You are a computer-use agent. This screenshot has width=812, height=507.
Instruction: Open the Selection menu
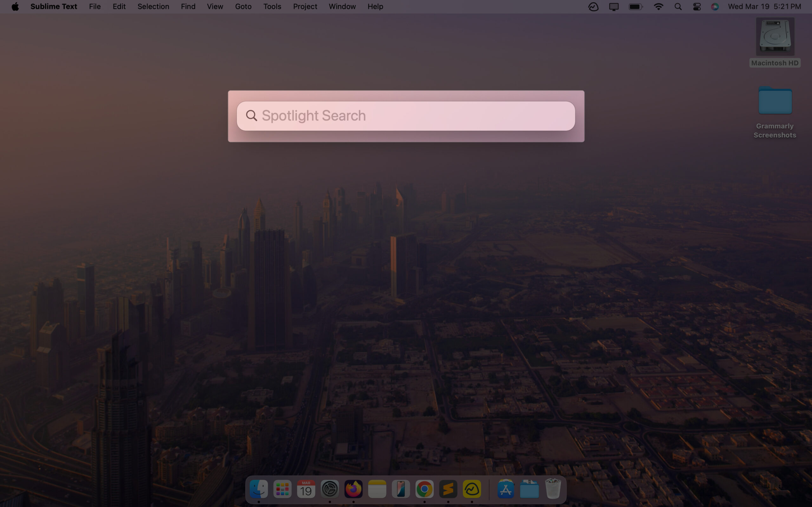[x=153, y=7]
